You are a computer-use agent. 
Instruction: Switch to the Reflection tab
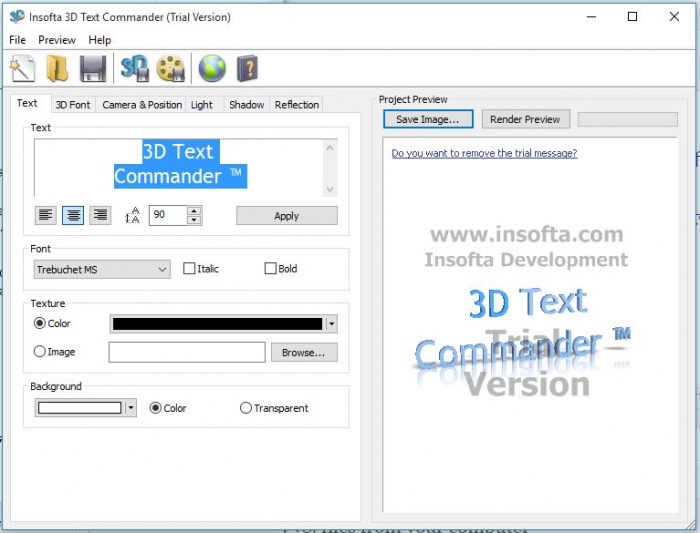297,105
